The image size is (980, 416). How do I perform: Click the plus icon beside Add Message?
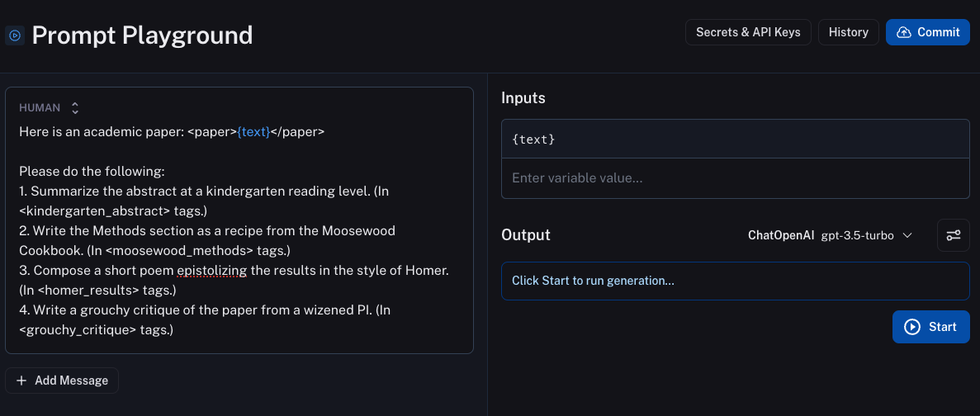click(21, 381)
